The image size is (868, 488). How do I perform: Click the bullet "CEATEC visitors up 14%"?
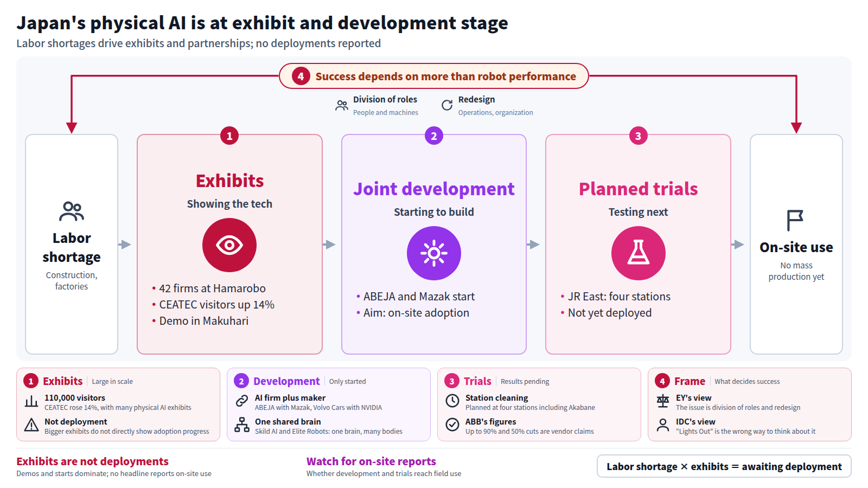(216, 305)
